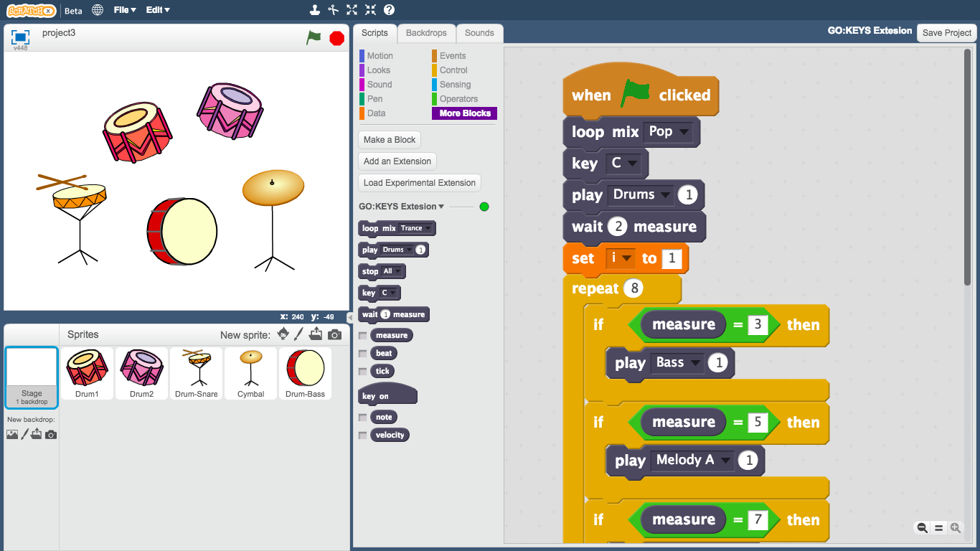Open the block help question mark
The height and width of the screenshot is (551, 980).
point(389,10)
